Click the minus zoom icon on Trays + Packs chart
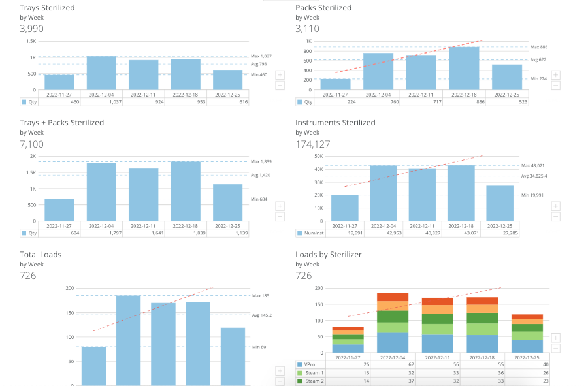Screen dimensions: 588x386 280,216
